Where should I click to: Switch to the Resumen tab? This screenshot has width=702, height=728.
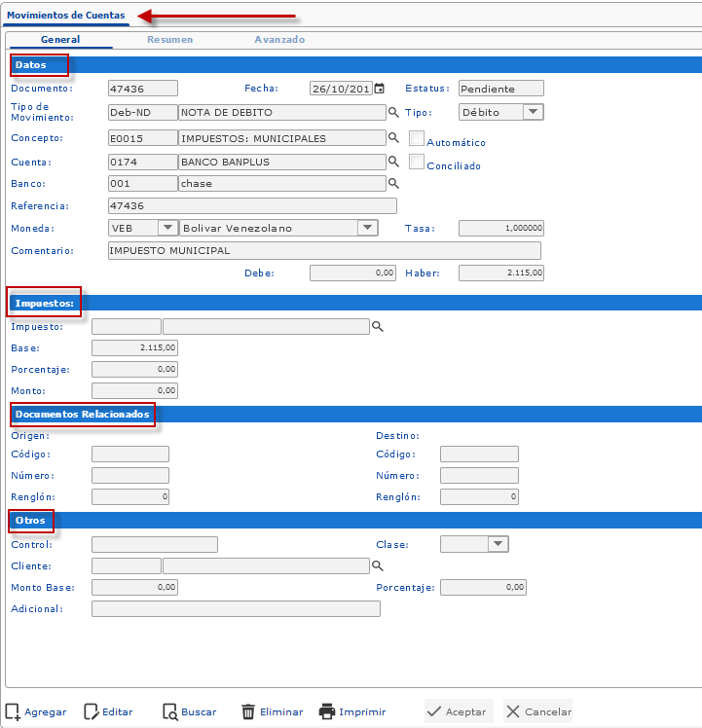pyautogui.click(x=169, y=40)
